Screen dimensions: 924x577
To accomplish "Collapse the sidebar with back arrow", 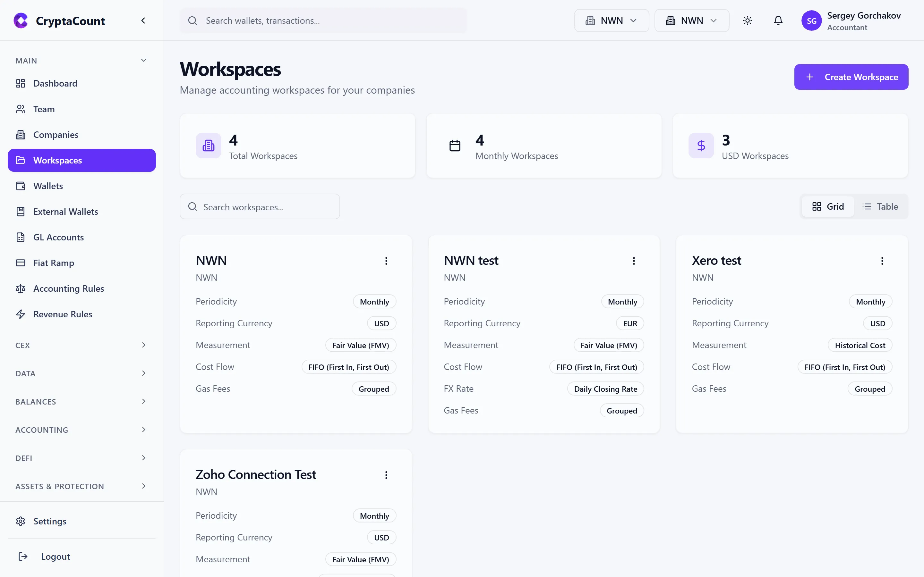I will tap(143, 21).
